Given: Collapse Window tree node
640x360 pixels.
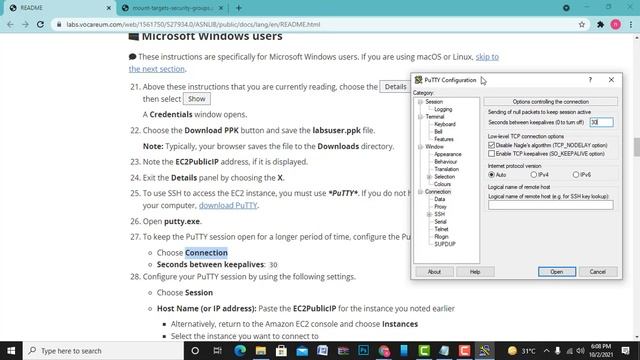Looking at the screenshot, I should (x=420, y=147).
